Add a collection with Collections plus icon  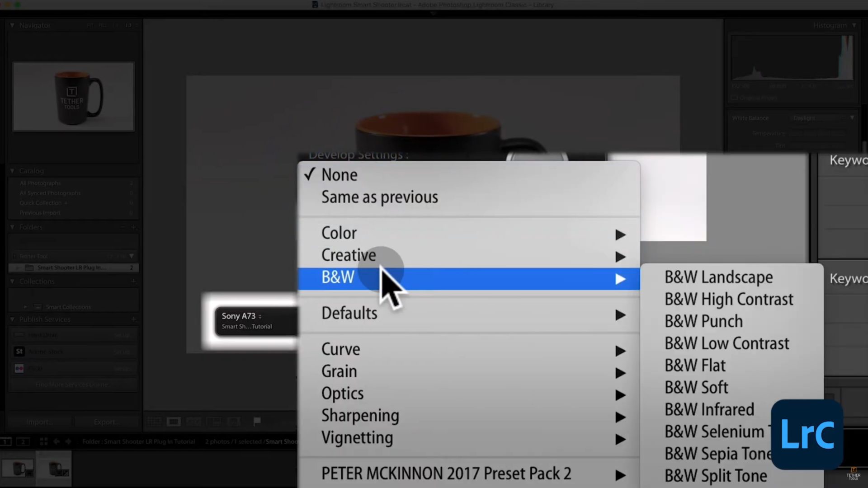(x=133, y=281)
